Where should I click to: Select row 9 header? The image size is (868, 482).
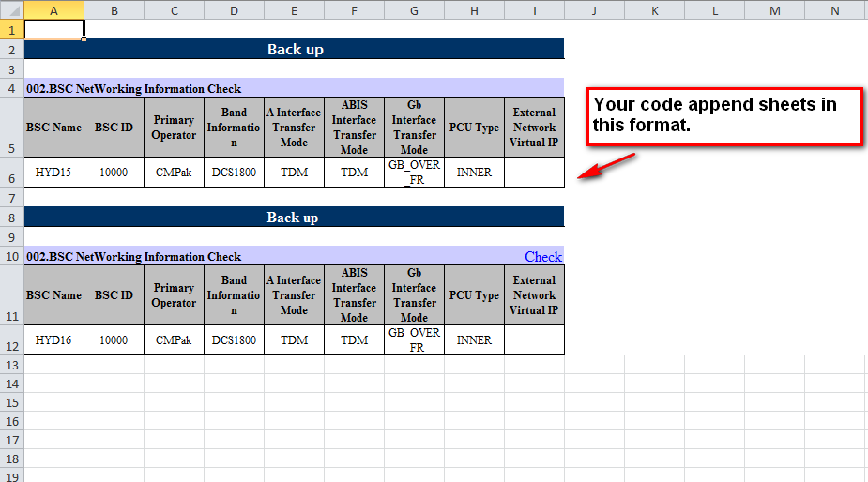tap(11, 237)
